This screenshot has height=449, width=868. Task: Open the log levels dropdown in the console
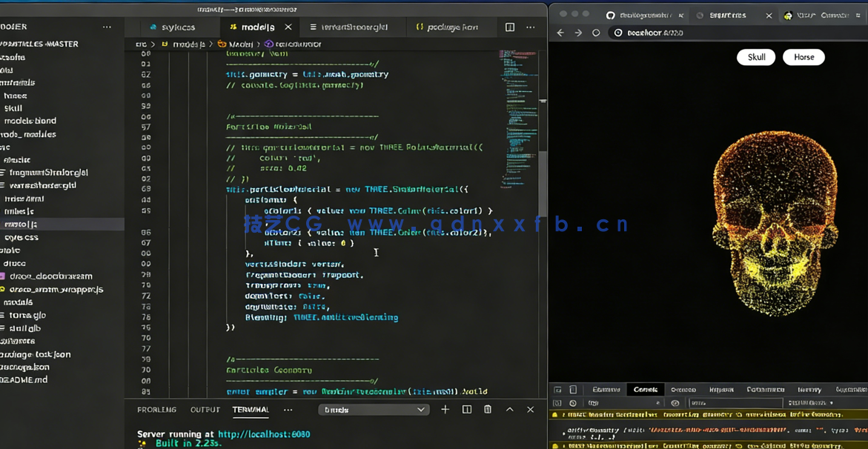(811, 403)
